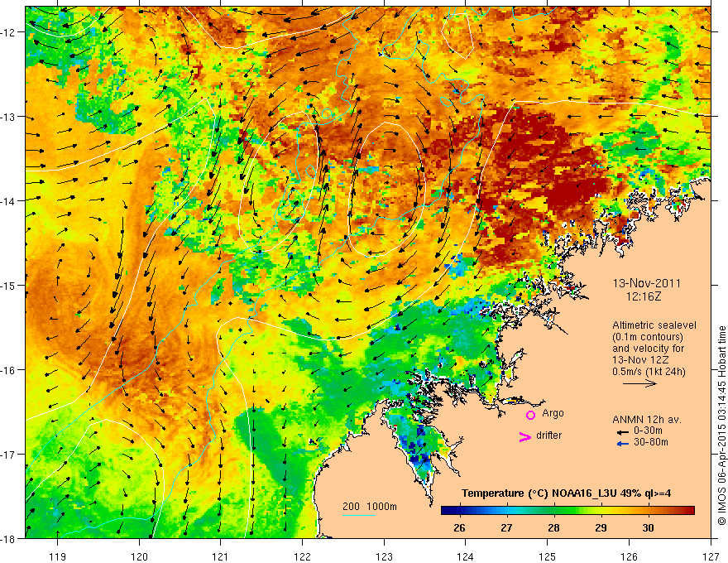Click the '30-80m' depth label
This screenshot has width=728, height=563.
(651, 442)
